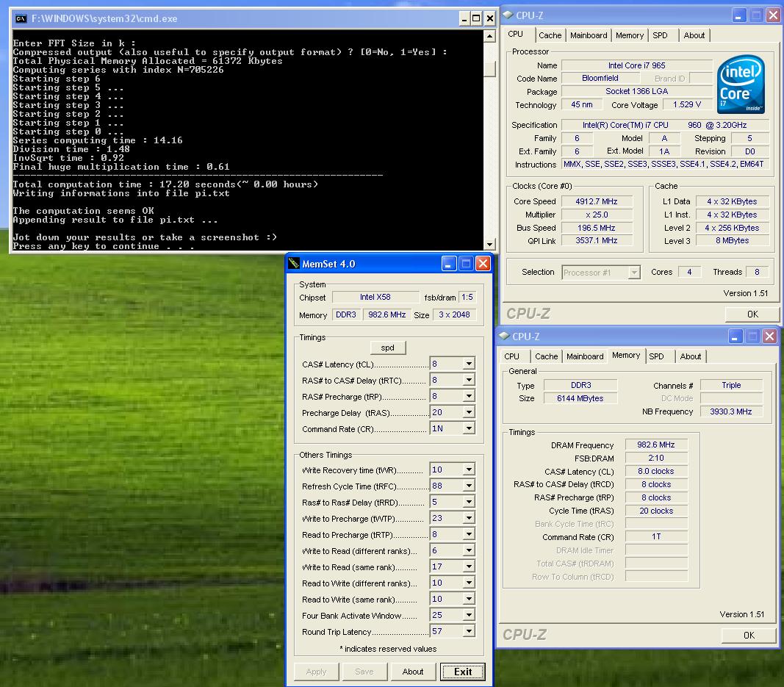Click OK in the upper CPU-Z window
The height and width of the screenshot is (687, 784).
752,314
